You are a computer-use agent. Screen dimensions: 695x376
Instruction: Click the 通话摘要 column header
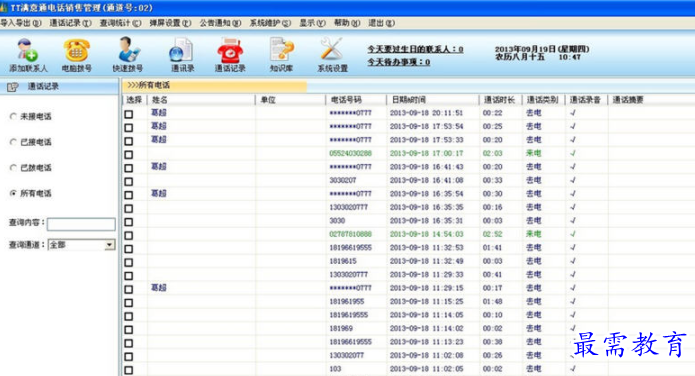click(x=652, y=100)
